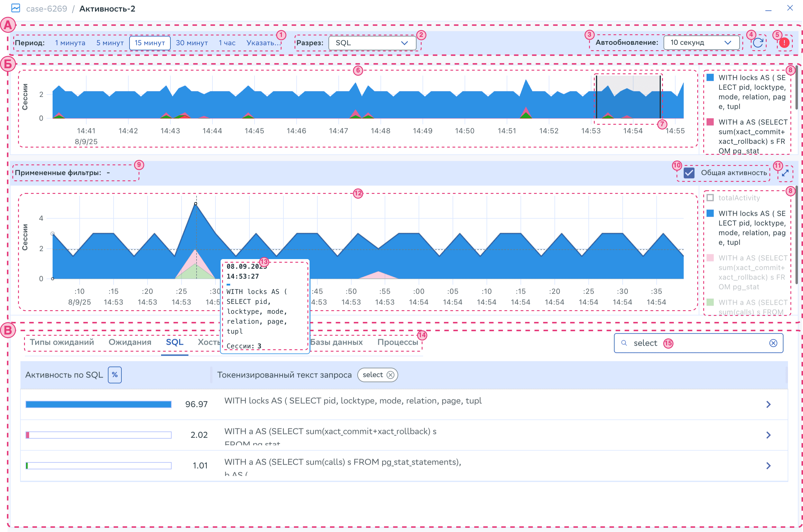Image resolution: width=803 pixels, height=532 pixels.
Task: Uncheck the 'Общая активность' checkbox
Action: click(x=689, y=173)
